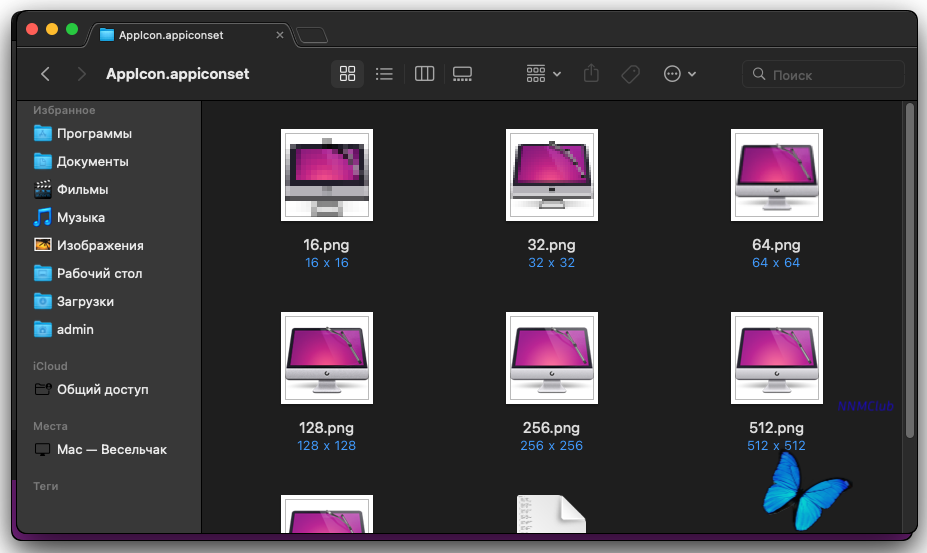Select the 64.png thumbnail
The width and height of the screenshot is (927, 553).
777,175
